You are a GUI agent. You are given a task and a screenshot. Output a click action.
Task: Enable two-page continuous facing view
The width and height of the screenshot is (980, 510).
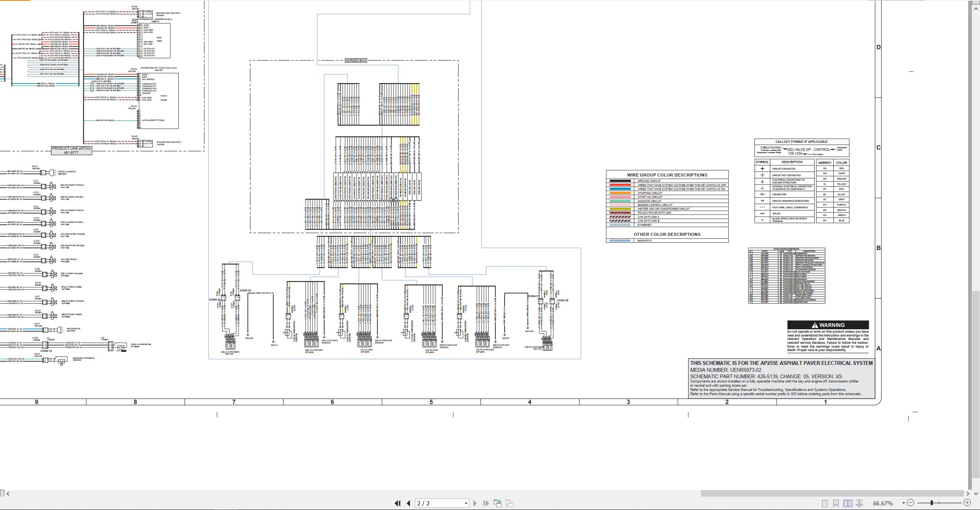click(x=859, y=503)
